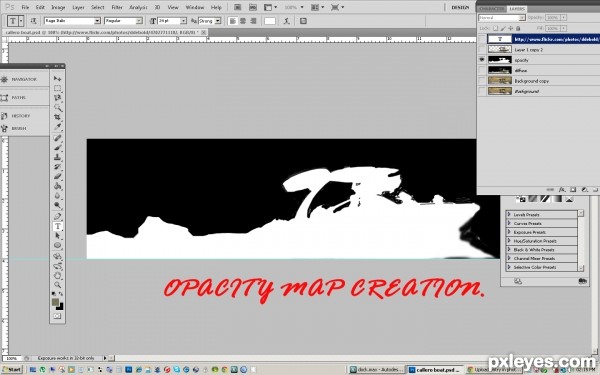Select the Eyedropper tool

click(x=57, y=126)
